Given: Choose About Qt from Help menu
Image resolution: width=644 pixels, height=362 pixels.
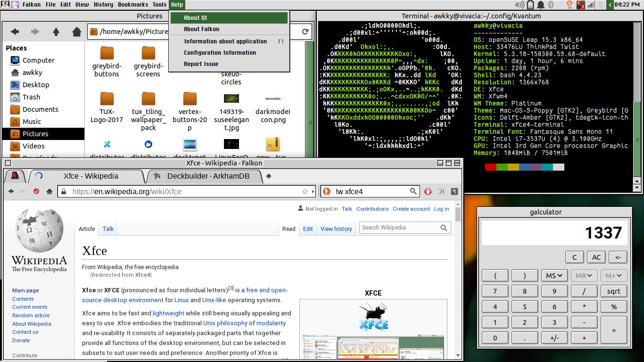Looking at the screenshot, I should tap(229, 18).
